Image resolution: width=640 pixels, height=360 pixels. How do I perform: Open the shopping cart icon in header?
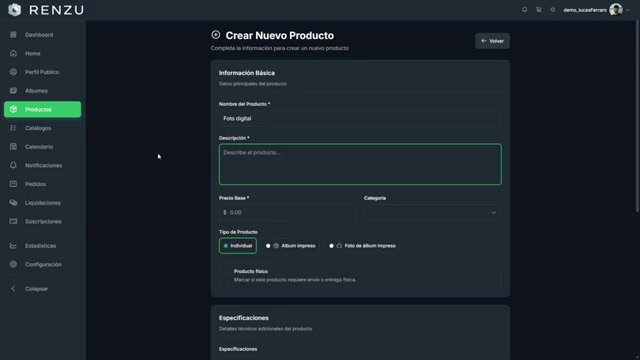pos(539,9)
